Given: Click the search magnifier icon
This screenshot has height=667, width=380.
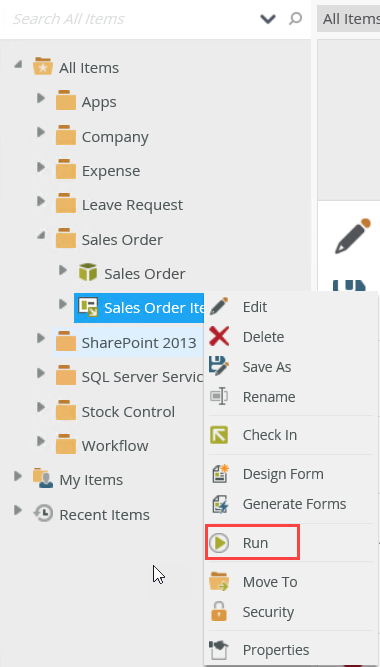Looking at the screenshot, I should click(295, 19).
